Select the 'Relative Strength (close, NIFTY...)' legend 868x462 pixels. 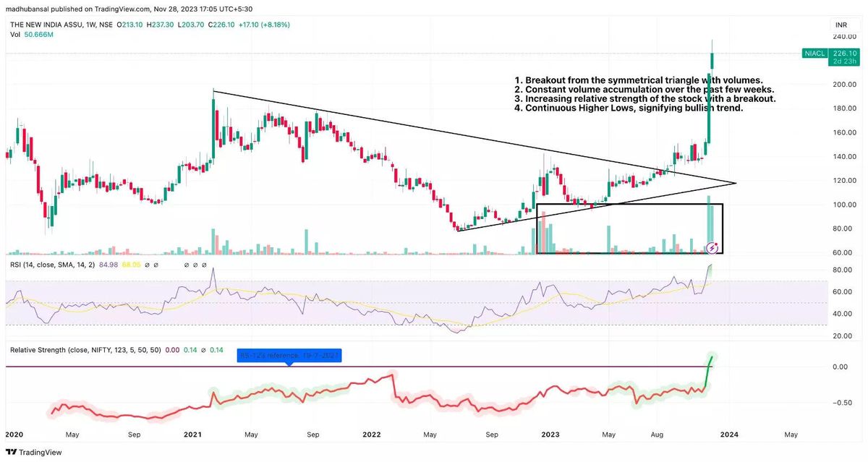coord(86,350)
